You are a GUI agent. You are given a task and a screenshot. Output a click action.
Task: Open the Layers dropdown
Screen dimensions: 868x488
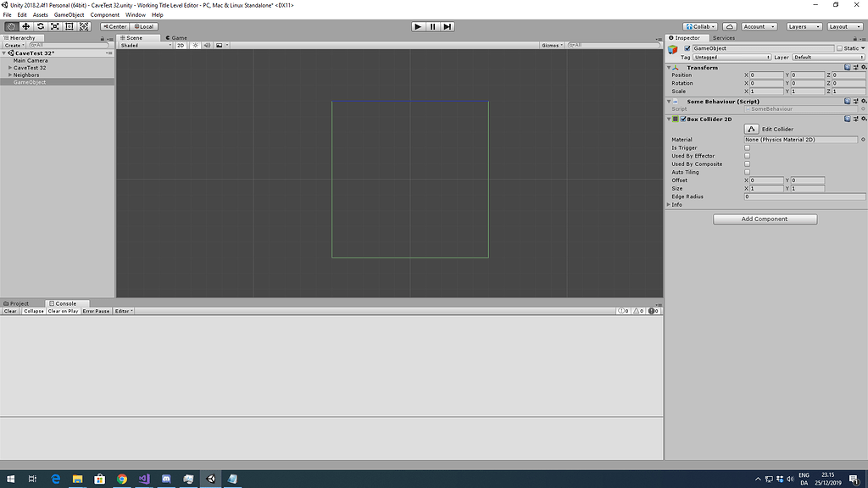[803, 26]
